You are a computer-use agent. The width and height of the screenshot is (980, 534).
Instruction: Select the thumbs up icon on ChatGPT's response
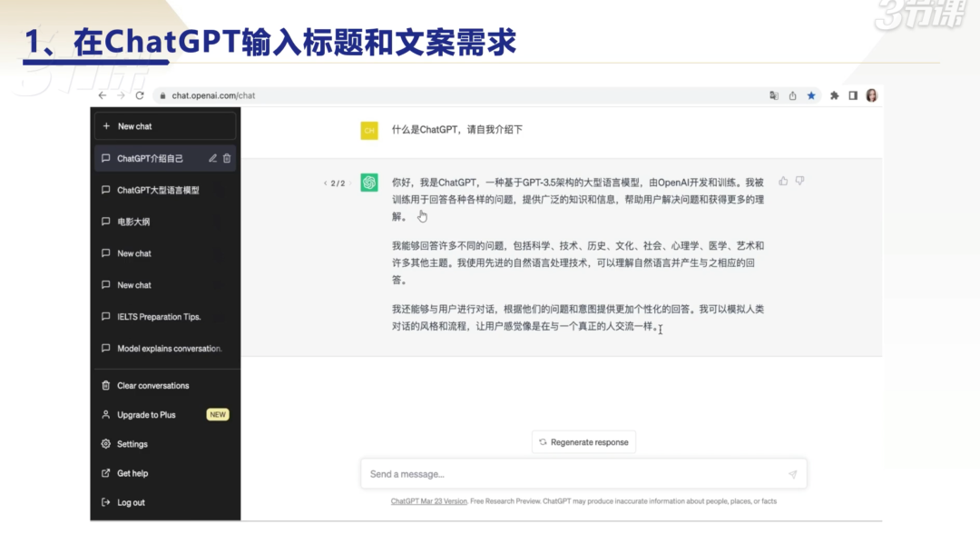[783, 181]
